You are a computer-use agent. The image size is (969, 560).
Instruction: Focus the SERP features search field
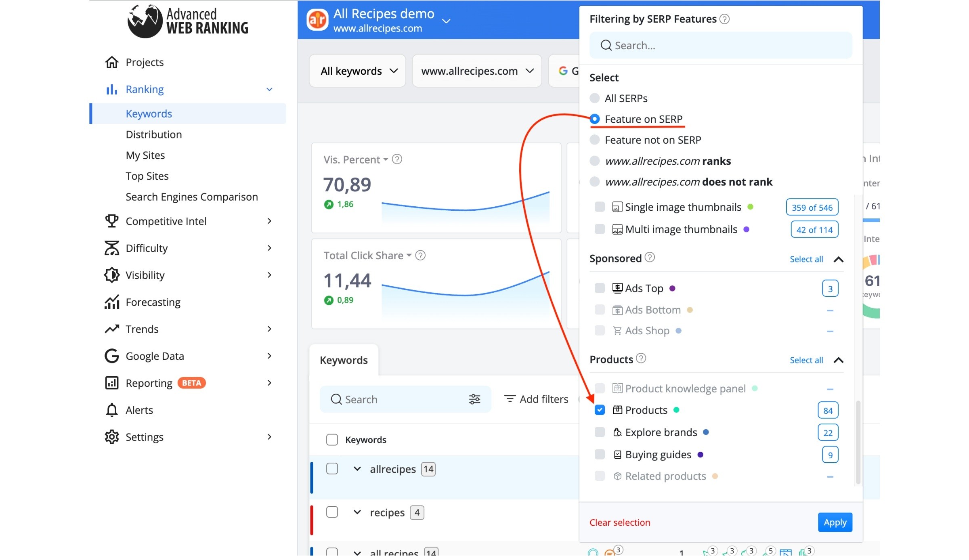pos(721,46)
